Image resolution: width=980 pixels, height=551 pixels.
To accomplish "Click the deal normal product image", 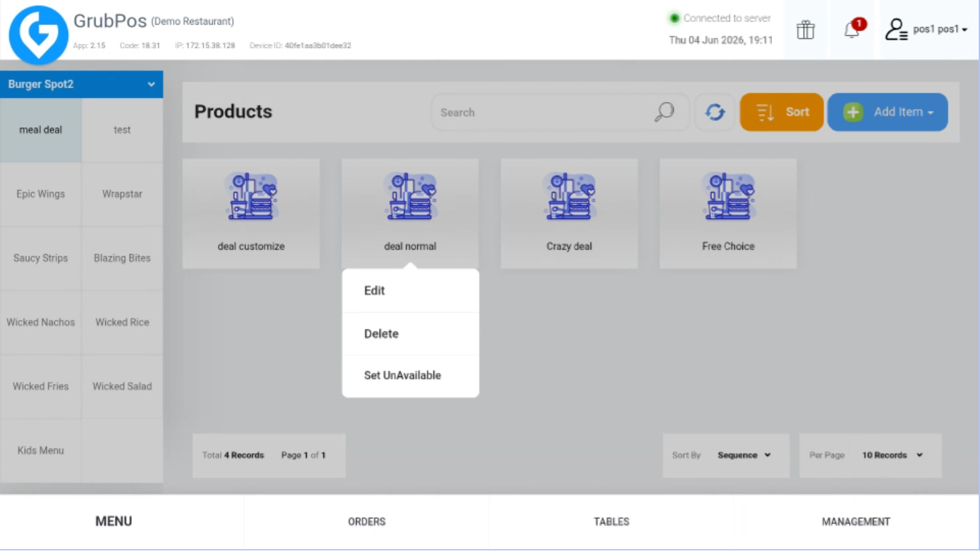I will (410, 196).
